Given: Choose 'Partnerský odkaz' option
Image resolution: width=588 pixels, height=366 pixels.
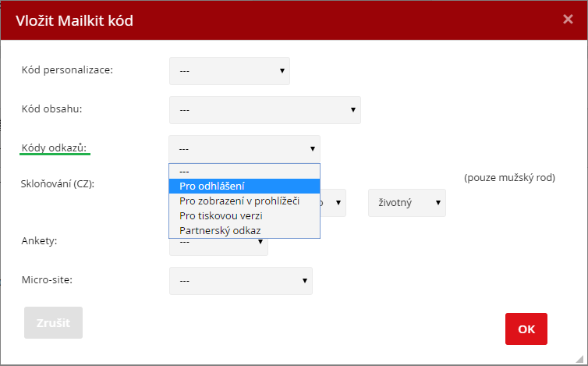Looking at the screenshot, I should click(245, 230).
